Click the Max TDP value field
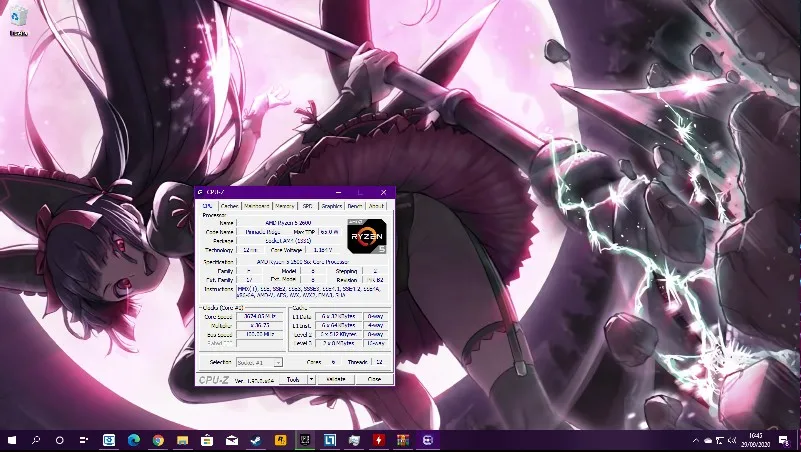Image resolution: width=801 pixels, height=452 pixels. (330, 231)
